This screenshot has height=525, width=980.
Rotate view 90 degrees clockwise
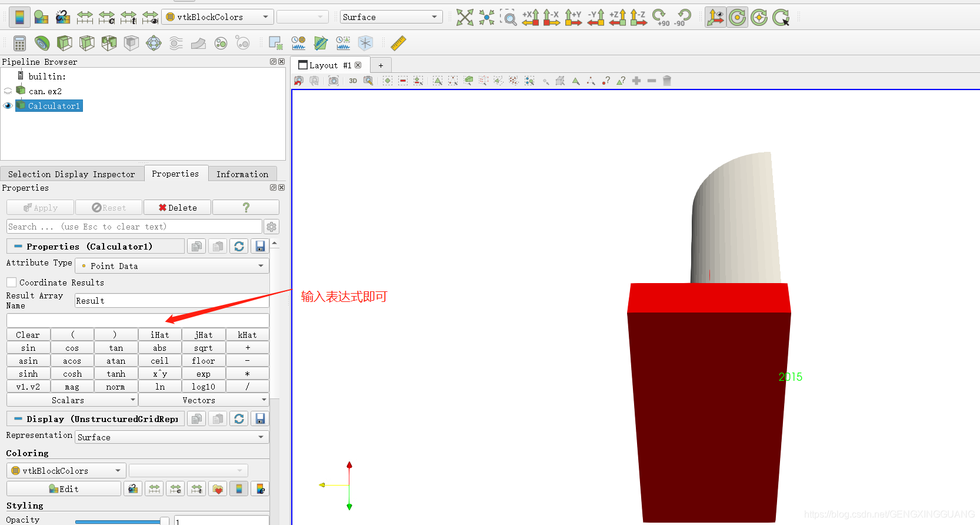(x=661, y=17)
